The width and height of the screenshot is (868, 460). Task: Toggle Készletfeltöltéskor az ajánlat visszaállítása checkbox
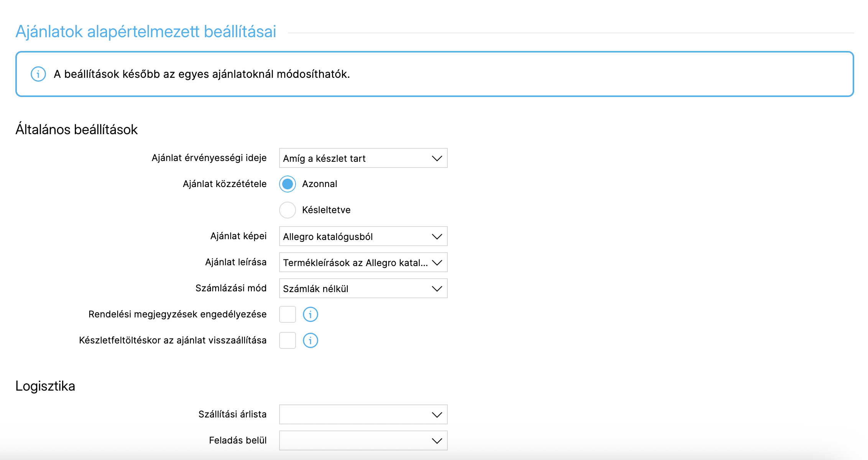[288, 340]
